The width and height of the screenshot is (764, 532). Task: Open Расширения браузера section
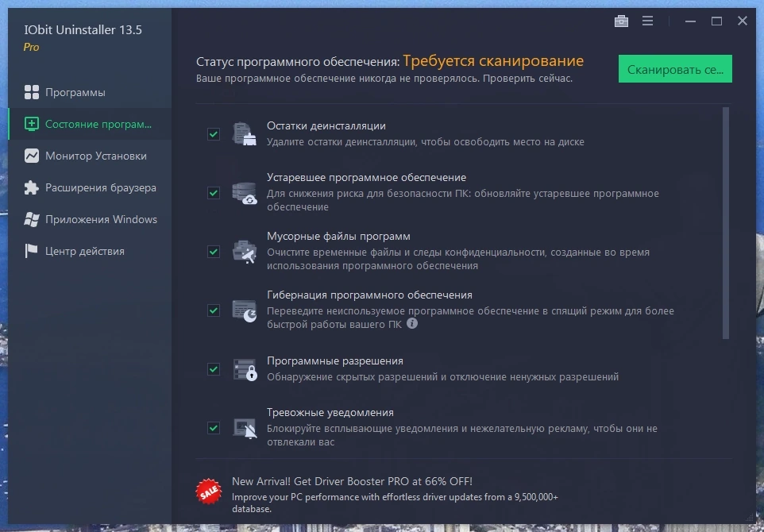click(90, 187)
